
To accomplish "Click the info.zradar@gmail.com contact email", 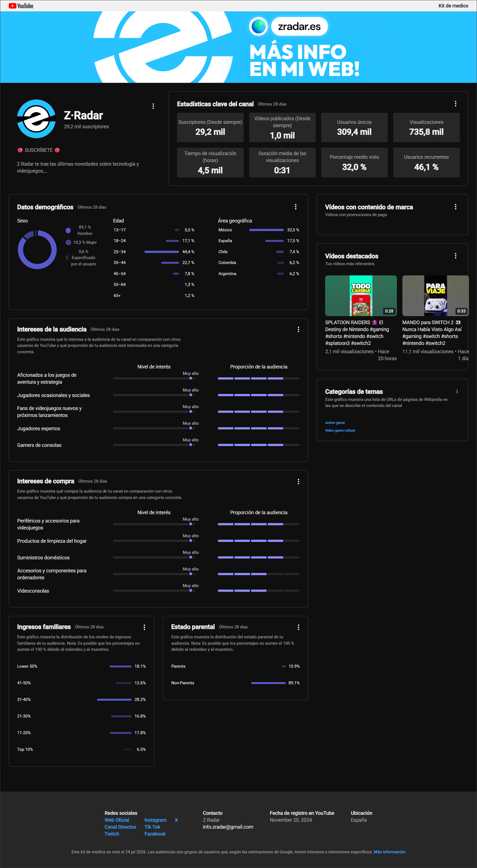I will (x=228, y=827).
